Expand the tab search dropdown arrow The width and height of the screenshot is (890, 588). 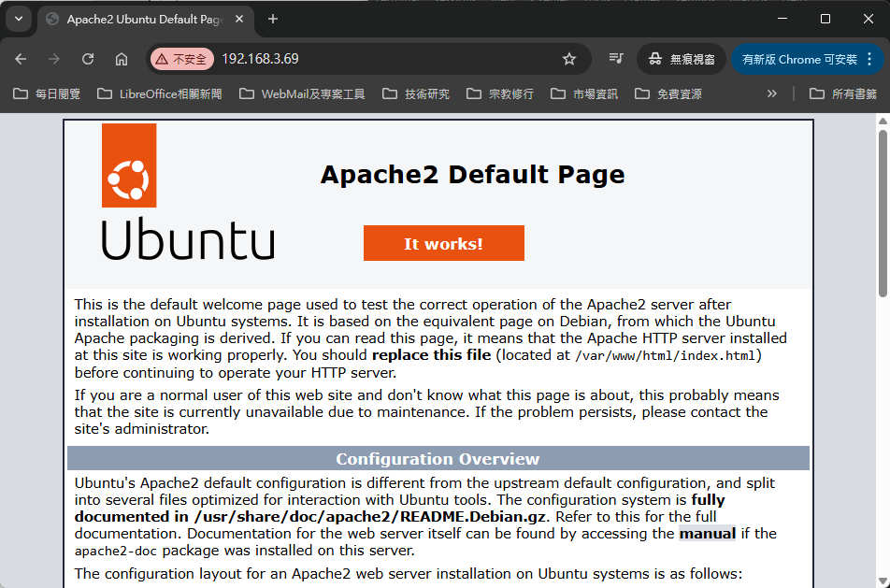coord(18,19)
